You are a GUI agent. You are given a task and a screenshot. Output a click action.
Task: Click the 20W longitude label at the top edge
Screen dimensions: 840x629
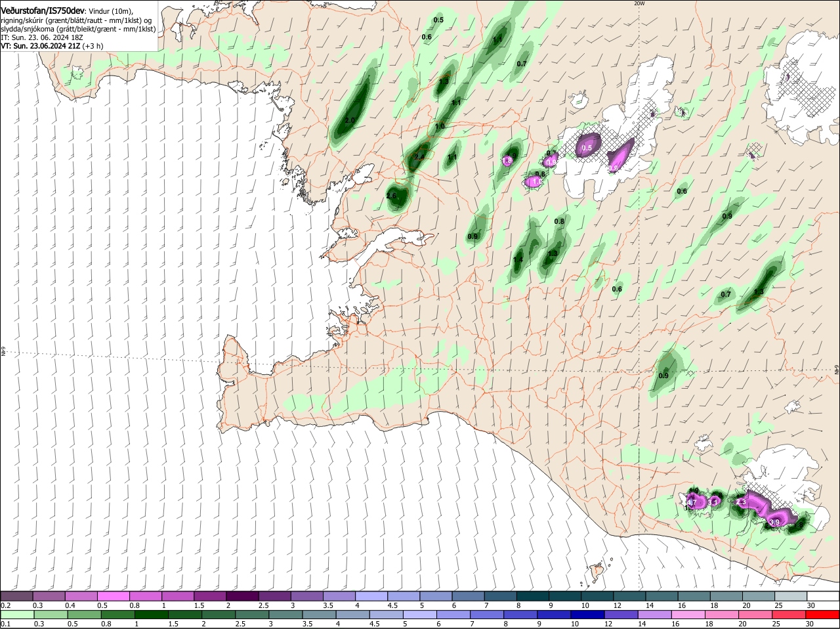639,3
